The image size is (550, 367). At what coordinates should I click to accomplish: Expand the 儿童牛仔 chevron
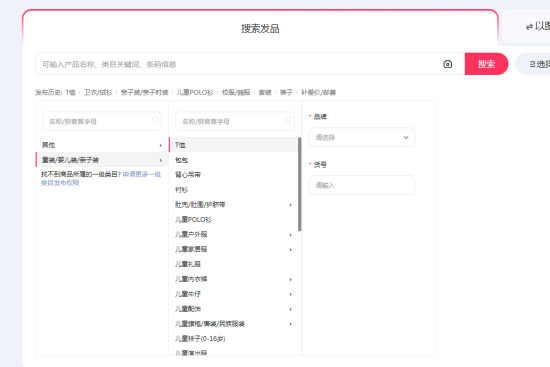pyautogui.click(x=290, y=294)
